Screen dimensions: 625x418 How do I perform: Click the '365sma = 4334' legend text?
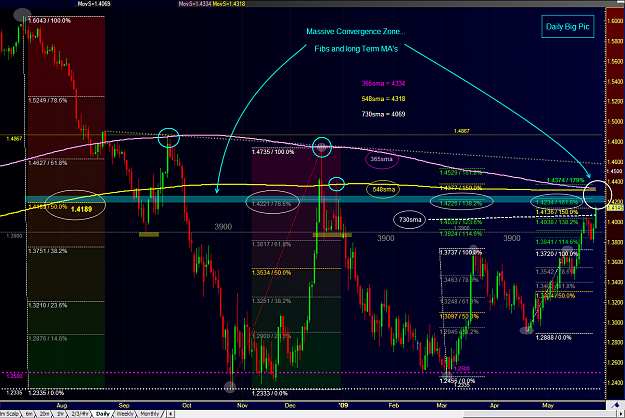[x=383, y=84]
